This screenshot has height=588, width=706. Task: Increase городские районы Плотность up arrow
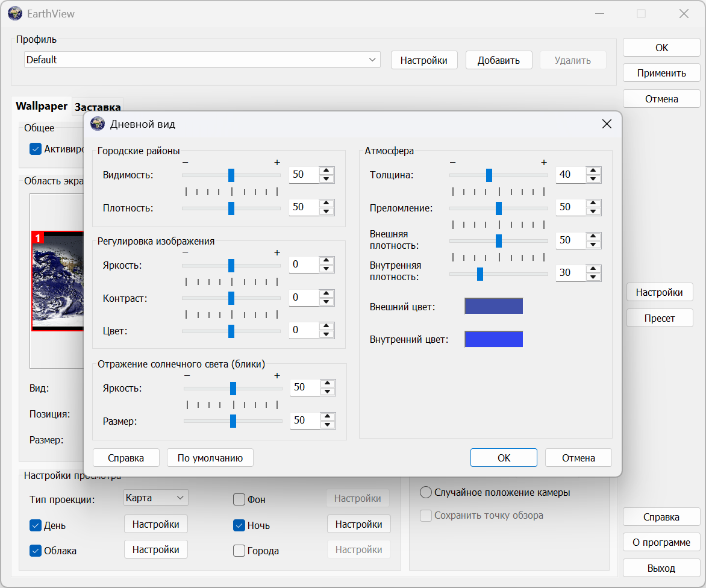pos(326,204)
